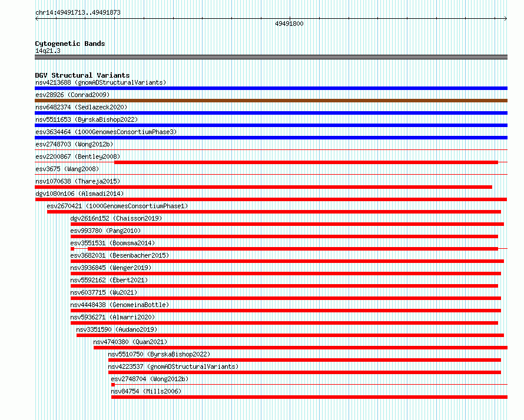Click the blue bar under esv3634464
Screen dimensions: 524x420
click(271, 138)
